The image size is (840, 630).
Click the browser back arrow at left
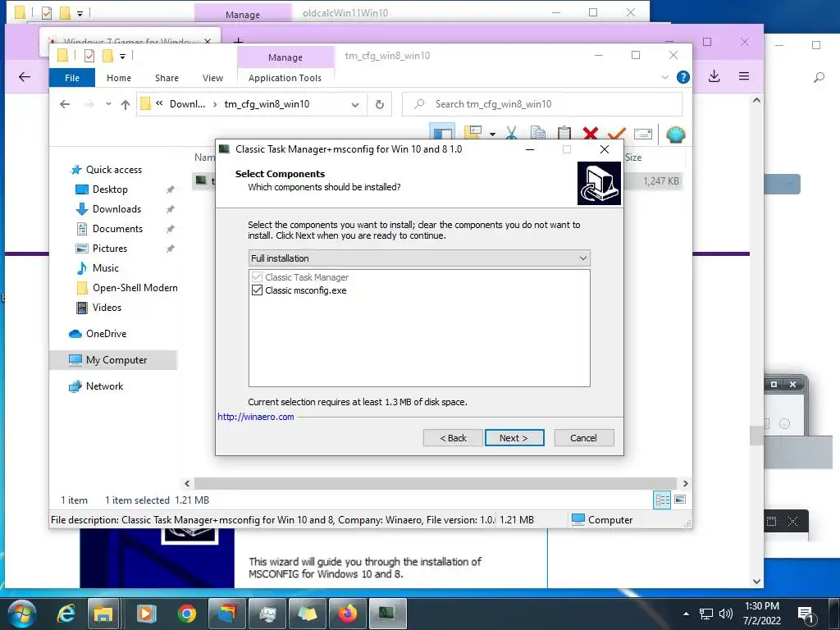(x=25, y=77)
